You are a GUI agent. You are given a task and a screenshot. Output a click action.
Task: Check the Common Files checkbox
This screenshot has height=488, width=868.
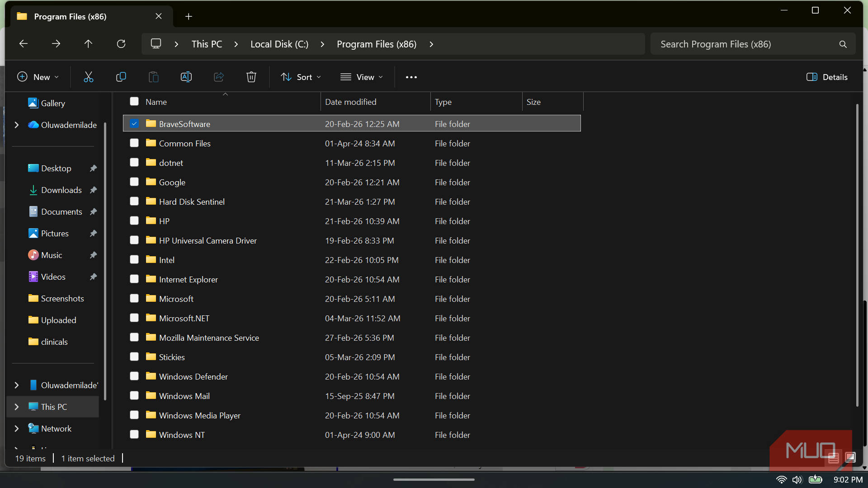[134, 143]
